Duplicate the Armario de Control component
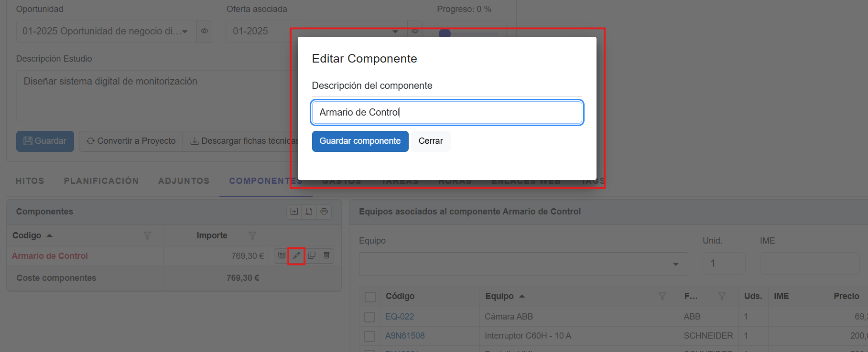868x352 pixels. click(312, 256)
